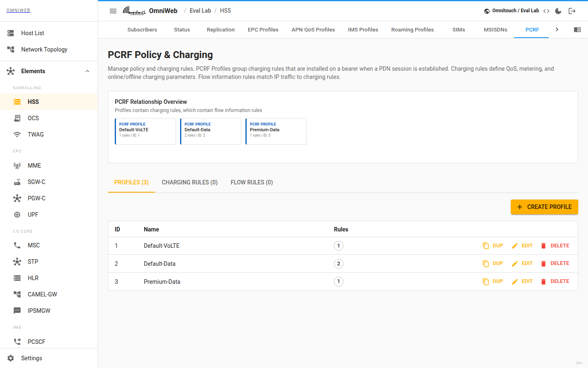This screenshot has width=588, height=368.
Task: Open the CHARGING RULES (0) tab
Action: [x=189, y=182]
